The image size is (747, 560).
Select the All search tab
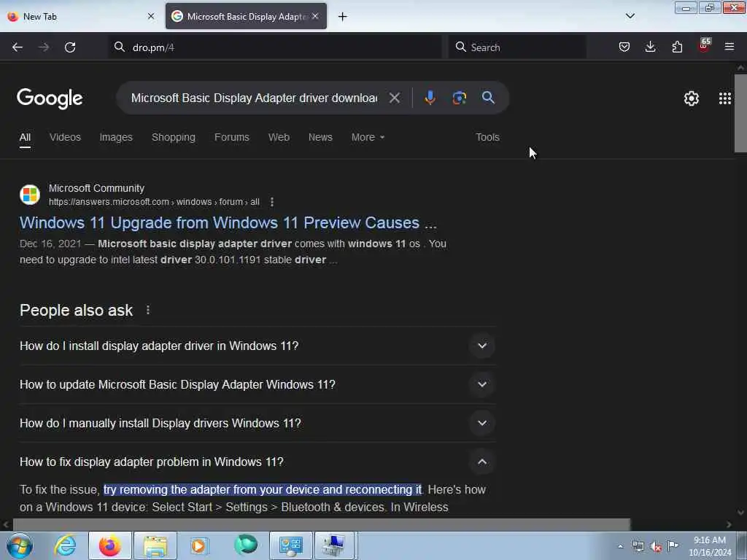tap(26, 137)
